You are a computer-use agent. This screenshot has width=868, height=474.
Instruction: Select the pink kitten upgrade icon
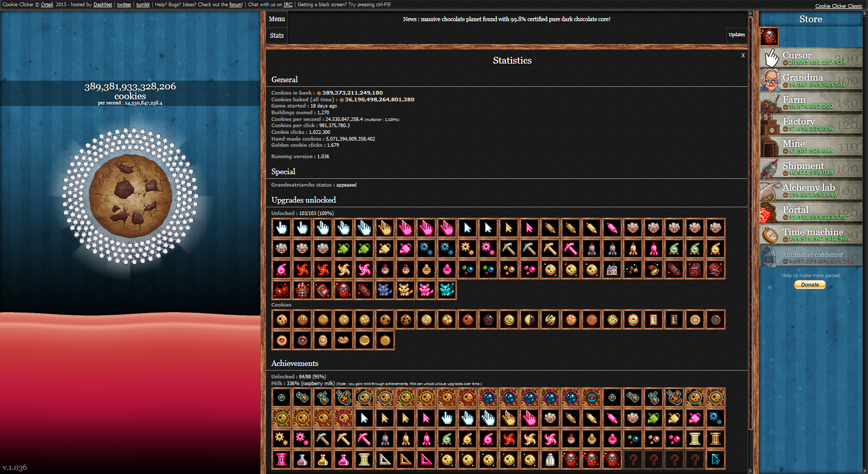coord(426,290)
